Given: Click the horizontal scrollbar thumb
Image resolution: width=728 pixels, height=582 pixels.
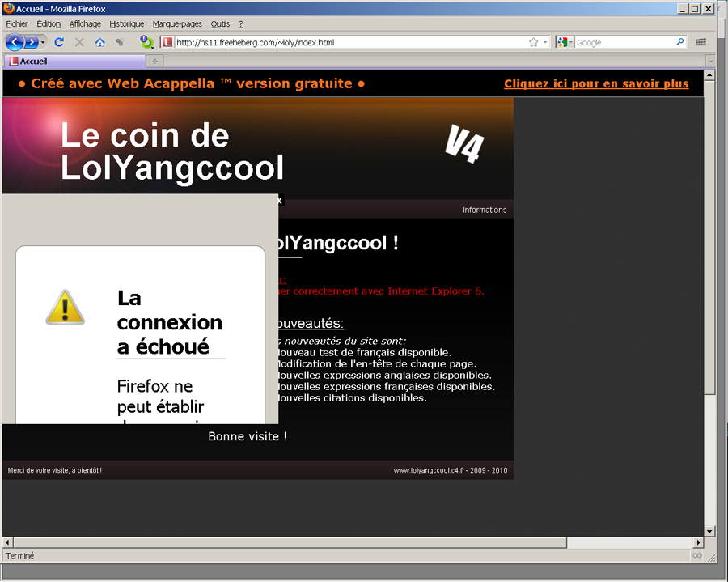Looking at the screenshot, I should coord(290,542).
